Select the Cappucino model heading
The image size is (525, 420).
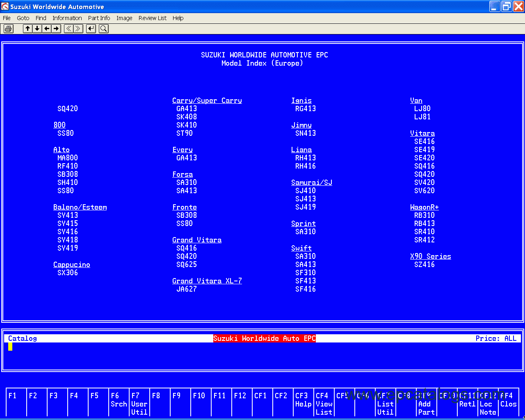(72, 265)
